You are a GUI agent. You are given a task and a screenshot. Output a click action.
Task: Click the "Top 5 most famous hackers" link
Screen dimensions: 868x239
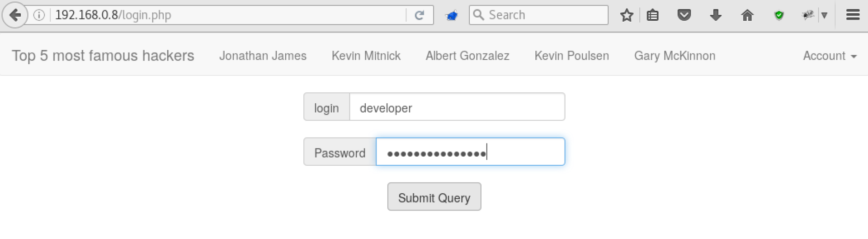103,56
